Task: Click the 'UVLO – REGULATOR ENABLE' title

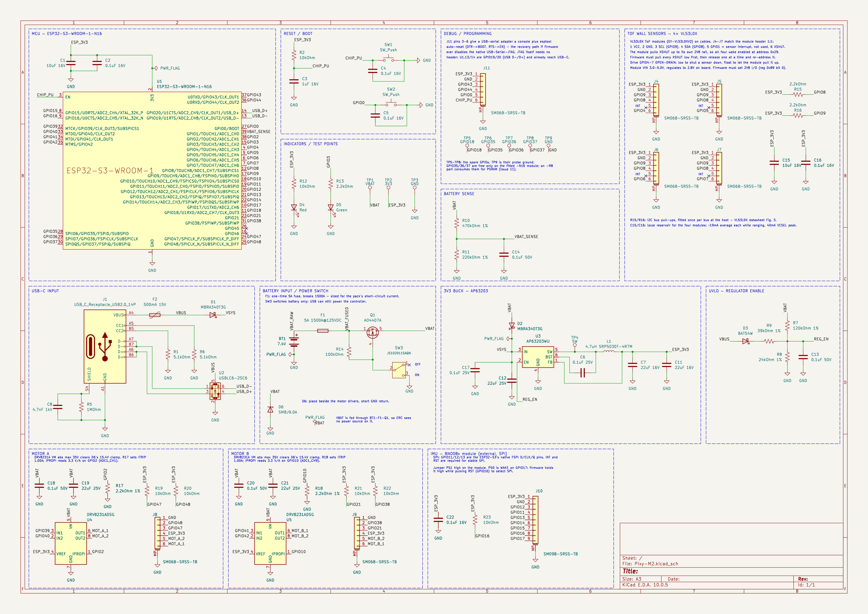Action: point(736,291)
